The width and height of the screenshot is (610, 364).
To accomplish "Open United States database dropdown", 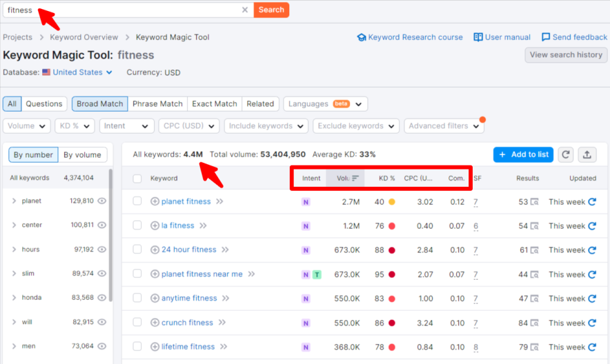I will point(77,72).
